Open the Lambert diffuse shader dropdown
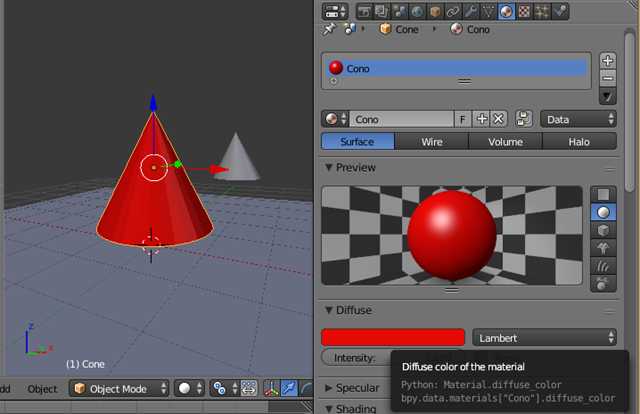This screenshot has height=414, width=640. 544,338
